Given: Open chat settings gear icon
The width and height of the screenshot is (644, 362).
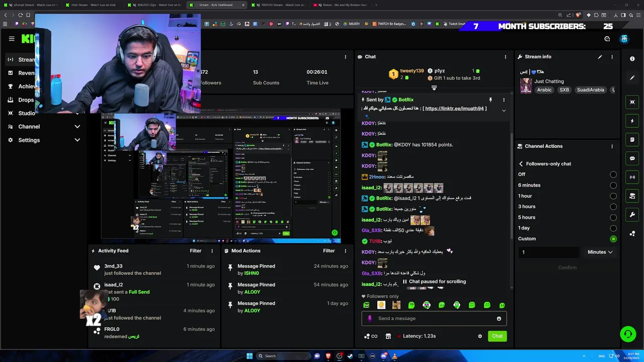Looking at the screenshot, I should tap(480, 336).
